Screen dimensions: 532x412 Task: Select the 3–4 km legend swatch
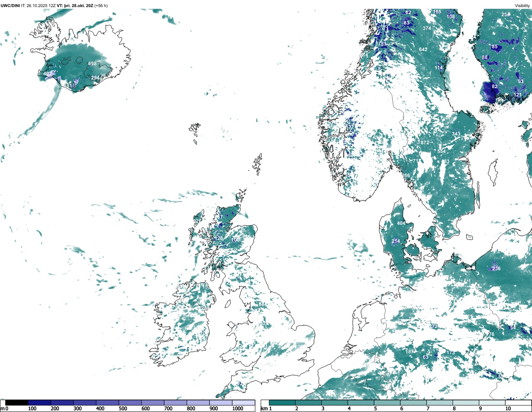[x=335, y=402]
